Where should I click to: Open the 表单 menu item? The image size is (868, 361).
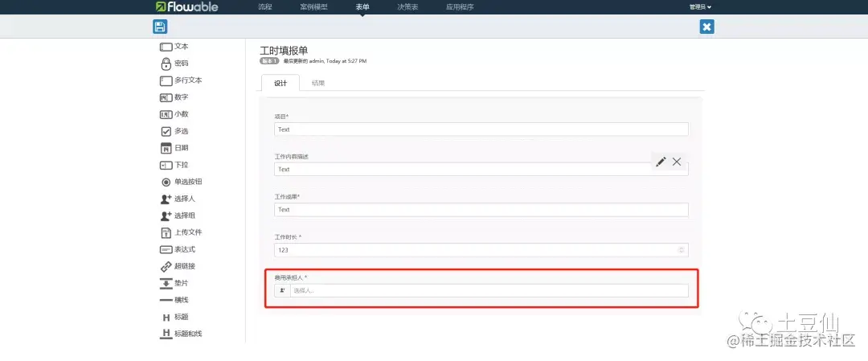pos(362,7)
